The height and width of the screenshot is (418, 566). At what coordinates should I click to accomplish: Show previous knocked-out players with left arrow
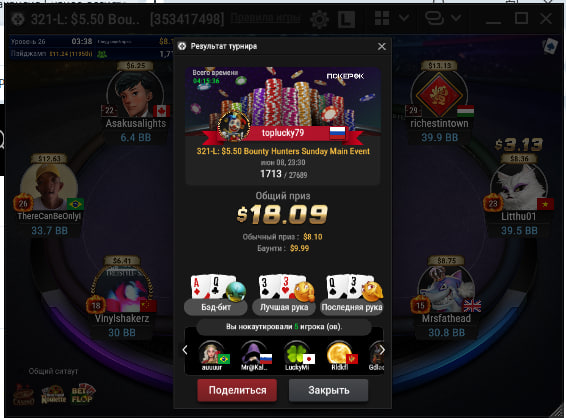point(185,350)
